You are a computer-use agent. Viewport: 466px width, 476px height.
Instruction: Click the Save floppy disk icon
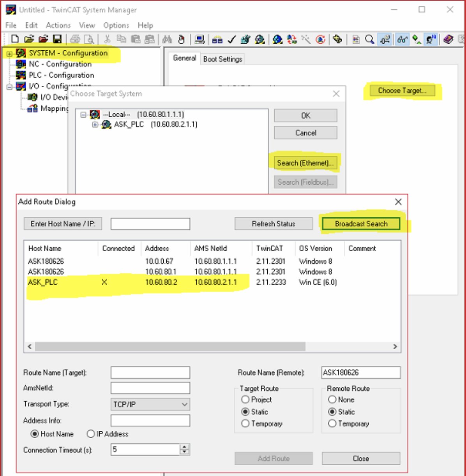pos(57,39)
